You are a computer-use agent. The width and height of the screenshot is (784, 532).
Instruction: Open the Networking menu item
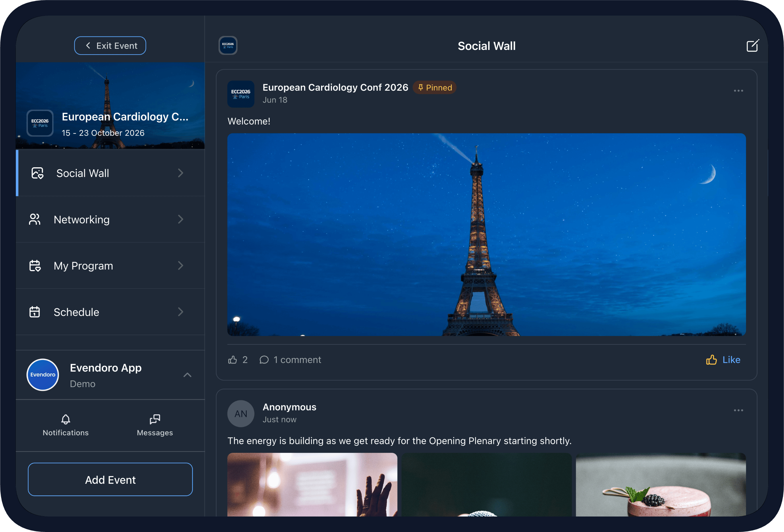pos(110,220)
